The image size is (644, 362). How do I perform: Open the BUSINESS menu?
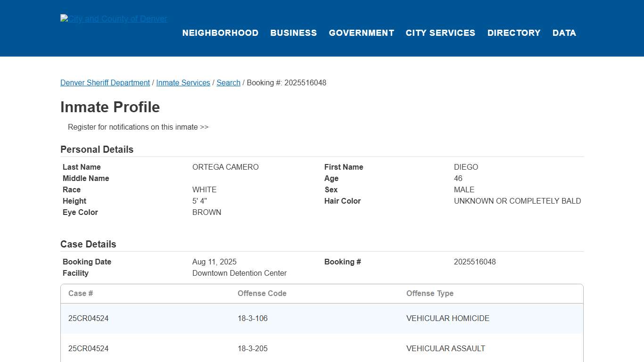(293, 33)
